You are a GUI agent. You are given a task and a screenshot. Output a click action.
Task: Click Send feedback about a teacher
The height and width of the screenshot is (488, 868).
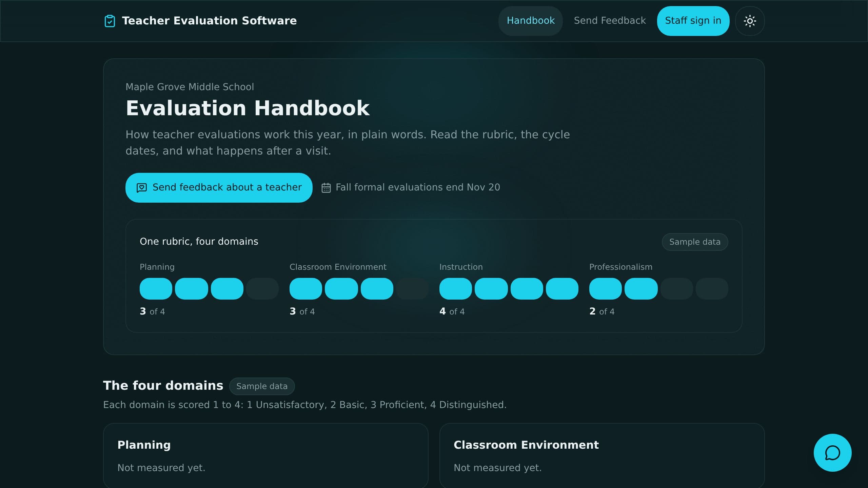pos(219,187)
